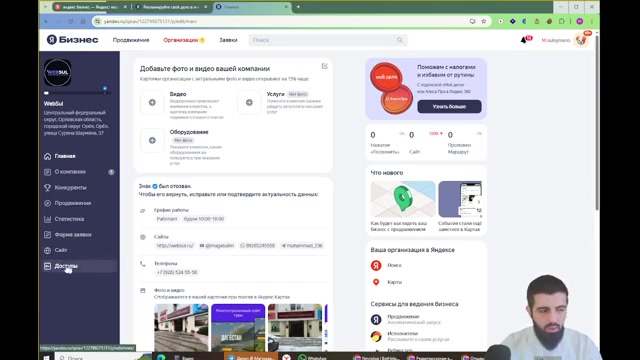Click the Фото и видео section icon
This screenshot has height=360, width=640.
click(142, 291)
